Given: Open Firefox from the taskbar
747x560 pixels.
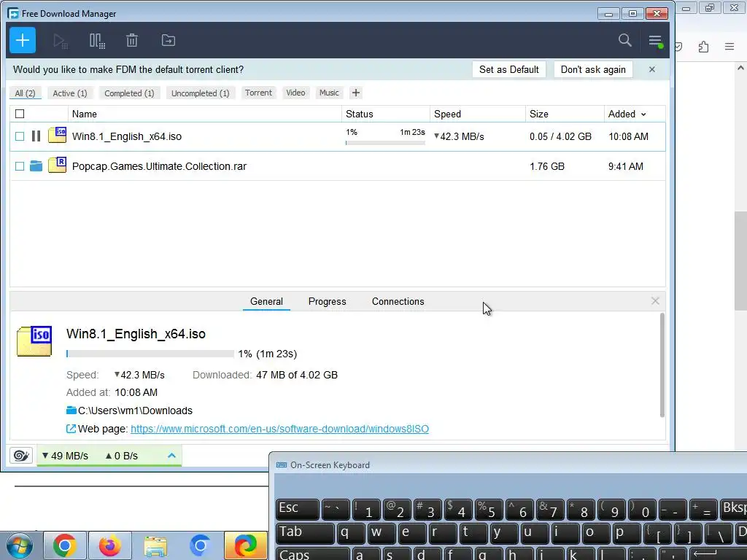Looking at the screenshot, I should click(x=109, y=545).
